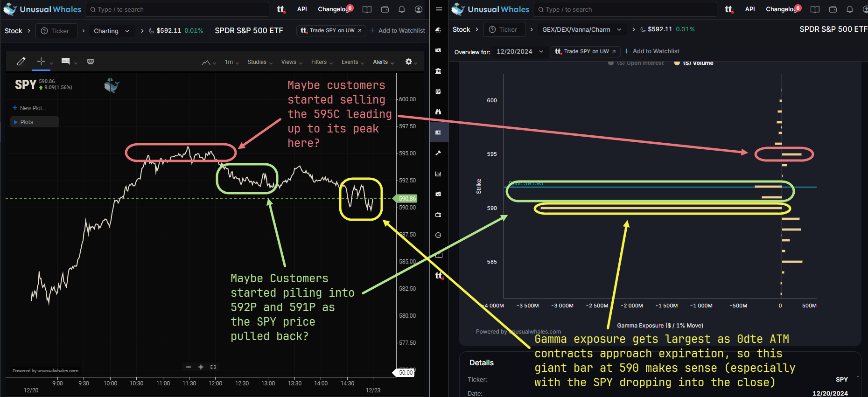Image resolution: width=868 pixels, height=397 pixels.
Task: Click the left window search box
Action: coord(177,9)
